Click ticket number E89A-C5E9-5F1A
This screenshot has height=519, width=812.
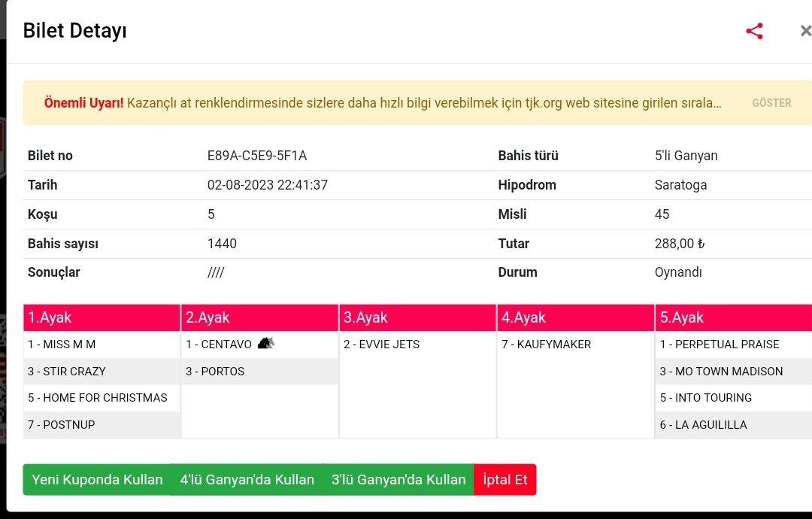257,156
